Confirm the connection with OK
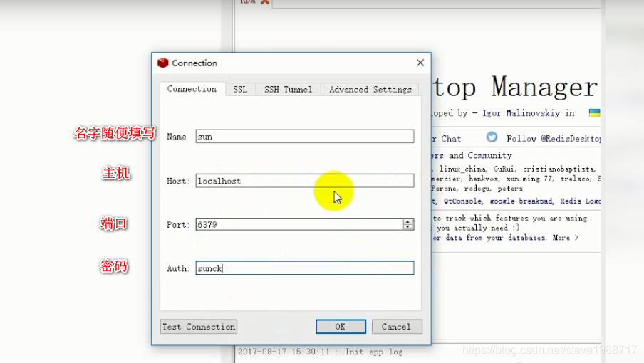The width and height of the screenshot is (644, 363). tap(341, 327)
